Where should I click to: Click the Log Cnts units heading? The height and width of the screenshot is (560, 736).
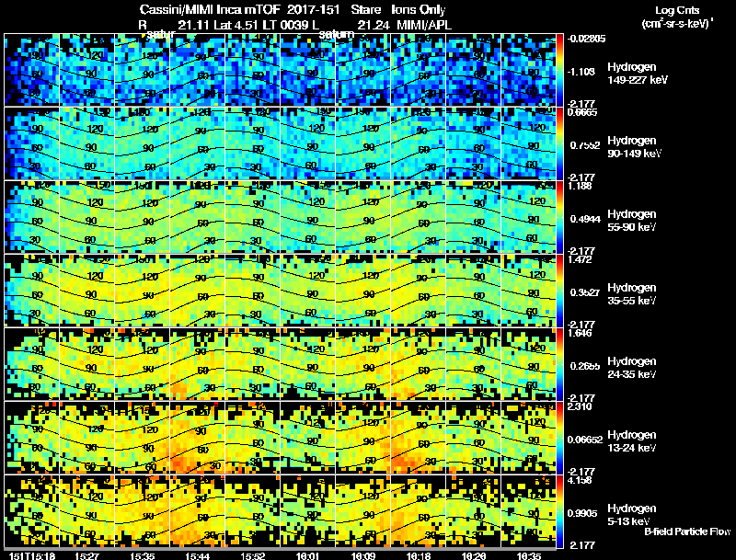coord(677,17)
